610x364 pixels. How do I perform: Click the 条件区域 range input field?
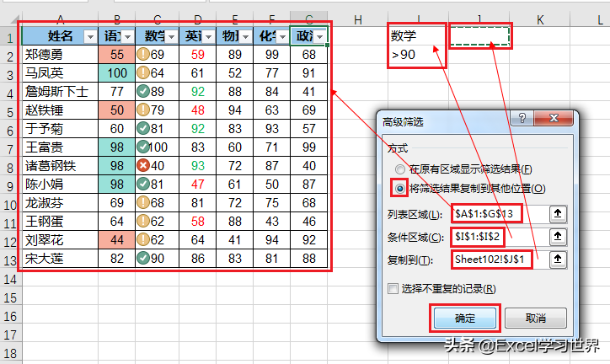point(500,237)
